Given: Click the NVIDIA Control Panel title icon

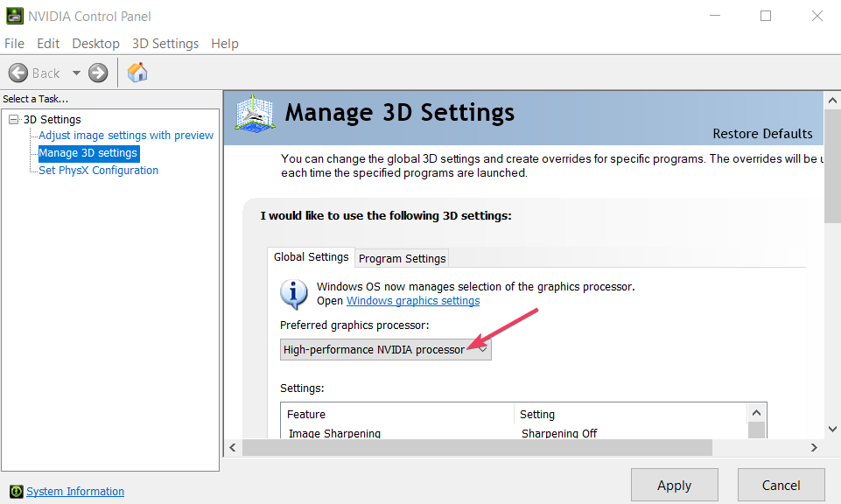Looking at the screenshot, I should tap(14, 15).
